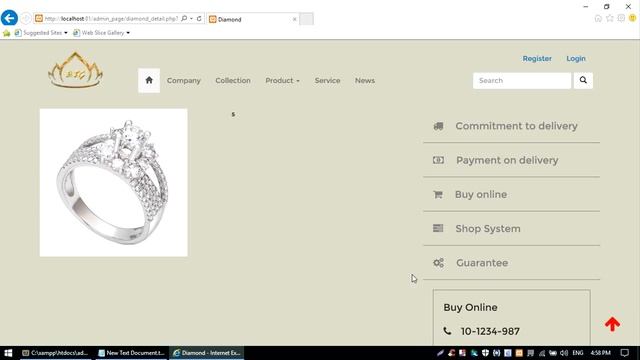This screenshot has width=640, height=360.
Task: Click the address bar search magnifier
Action: (x=184, y=18)
